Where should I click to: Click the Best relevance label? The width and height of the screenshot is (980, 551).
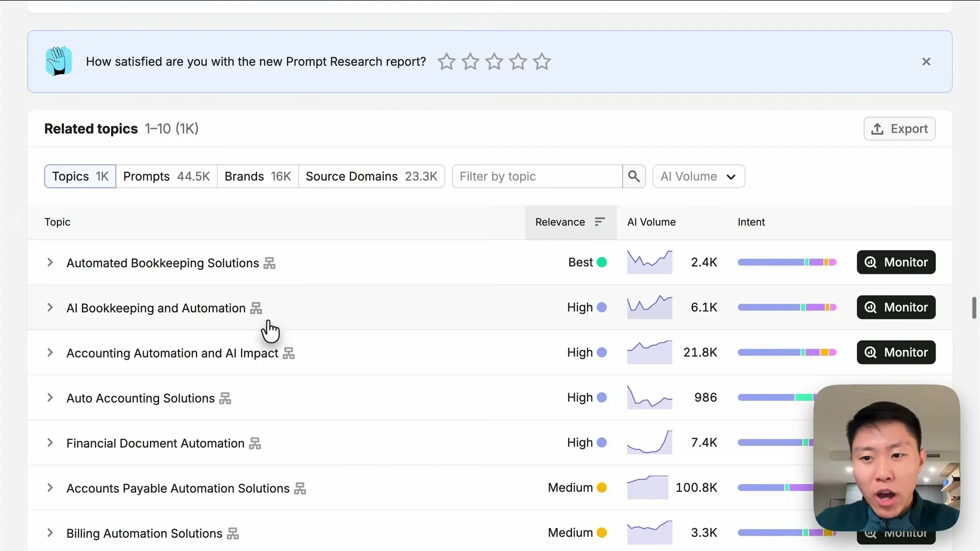[580, 262]
